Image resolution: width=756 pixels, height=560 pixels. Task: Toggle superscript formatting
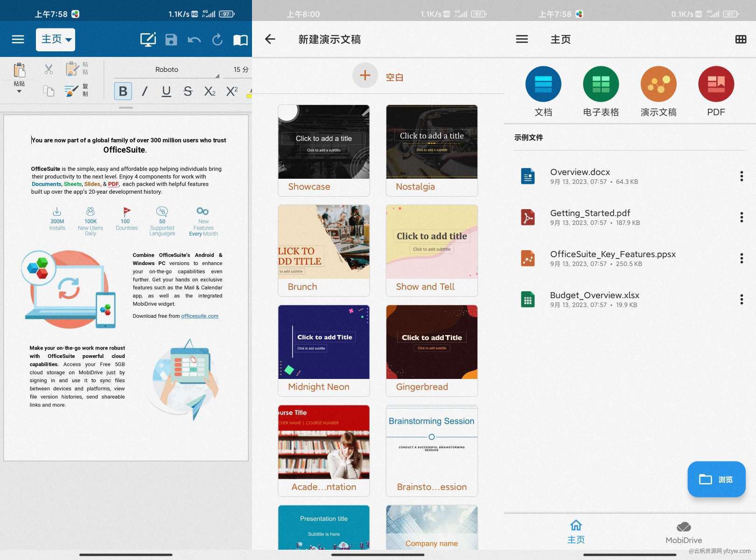(x=231, y=91)
